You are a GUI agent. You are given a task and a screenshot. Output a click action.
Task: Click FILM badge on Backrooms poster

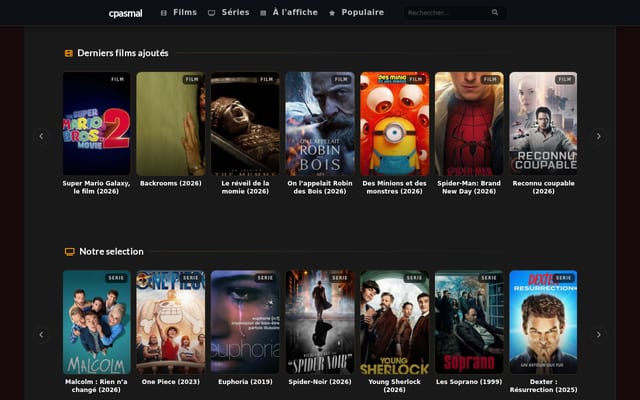coord(192,80)
